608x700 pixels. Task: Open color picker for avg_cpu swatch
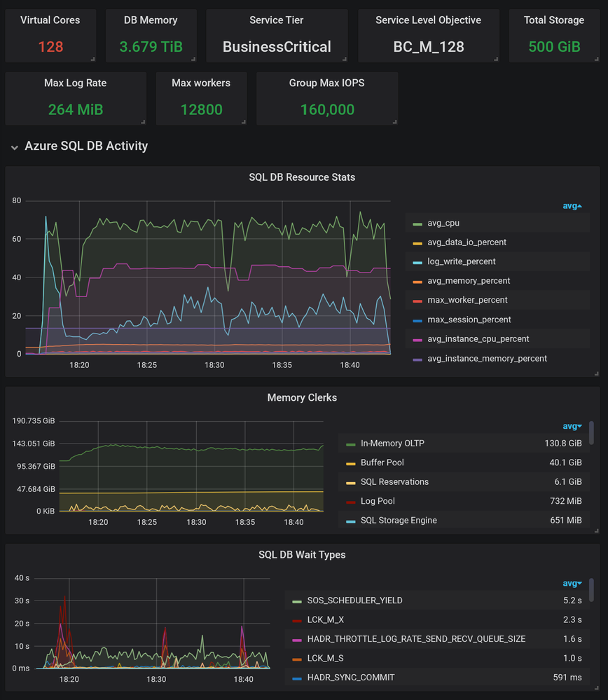coord(417,224)
